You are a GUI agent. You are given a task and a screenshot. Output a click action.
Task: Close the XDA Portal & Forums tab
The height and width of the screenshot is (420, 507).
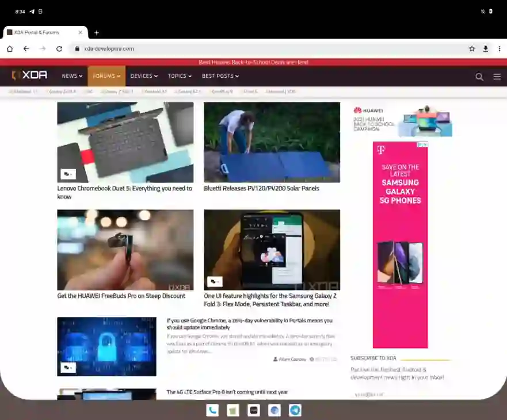coord(81,32)
